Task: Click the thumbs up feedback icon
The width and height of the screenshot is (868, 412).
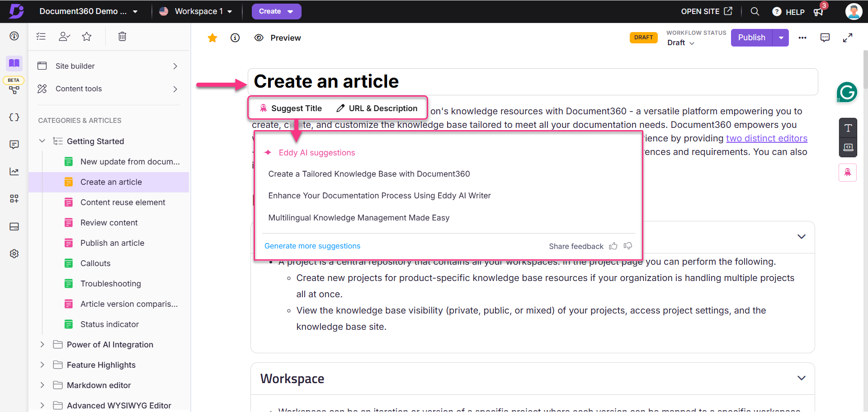Action: (x=613, y=246)
